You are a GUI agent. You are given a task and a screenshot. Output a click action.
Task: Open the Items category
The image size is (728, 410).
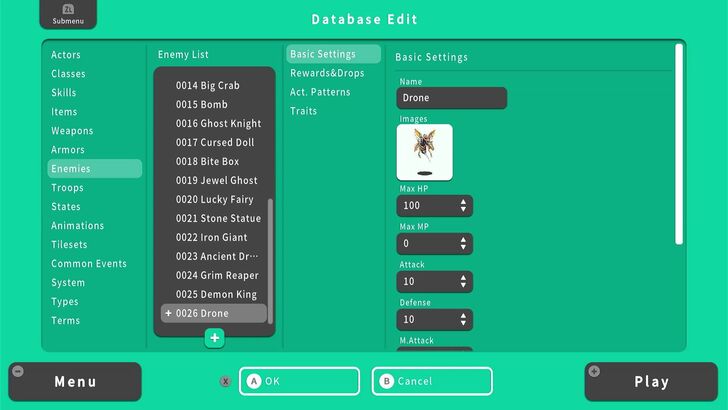(x=64, y=112)
